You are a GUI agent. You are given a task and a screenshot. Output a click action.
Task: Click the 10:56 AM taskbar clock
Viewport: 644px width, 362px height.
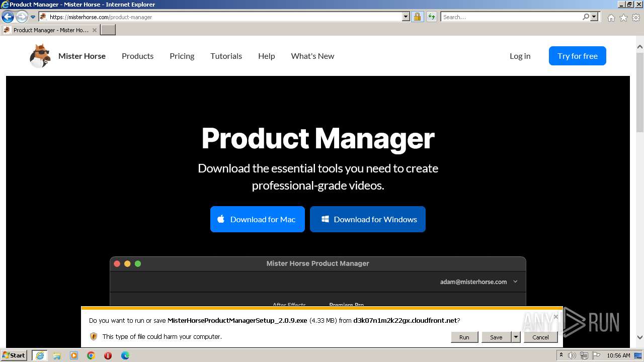pos(618,355)
